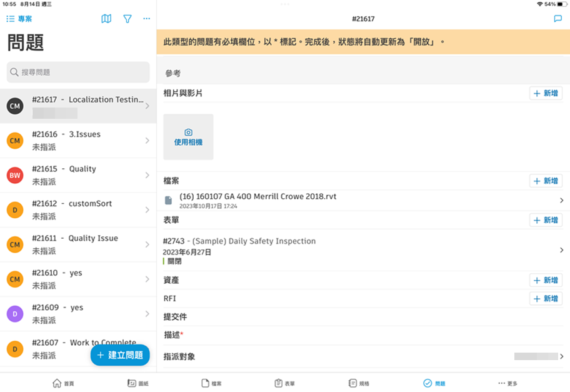Tap BW avatar of issue #21615

[x=15, y=175]
